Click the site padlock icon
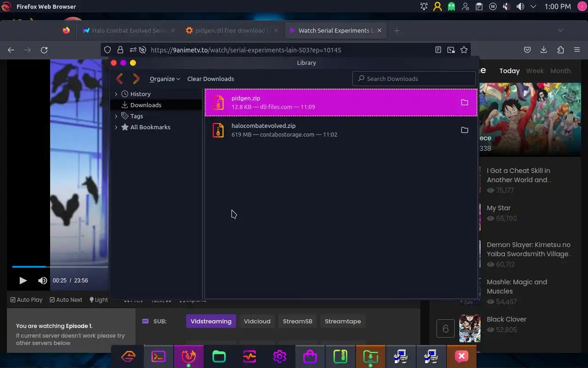The width and height of the screenshot is (588, 368). [x=120, y=50]
